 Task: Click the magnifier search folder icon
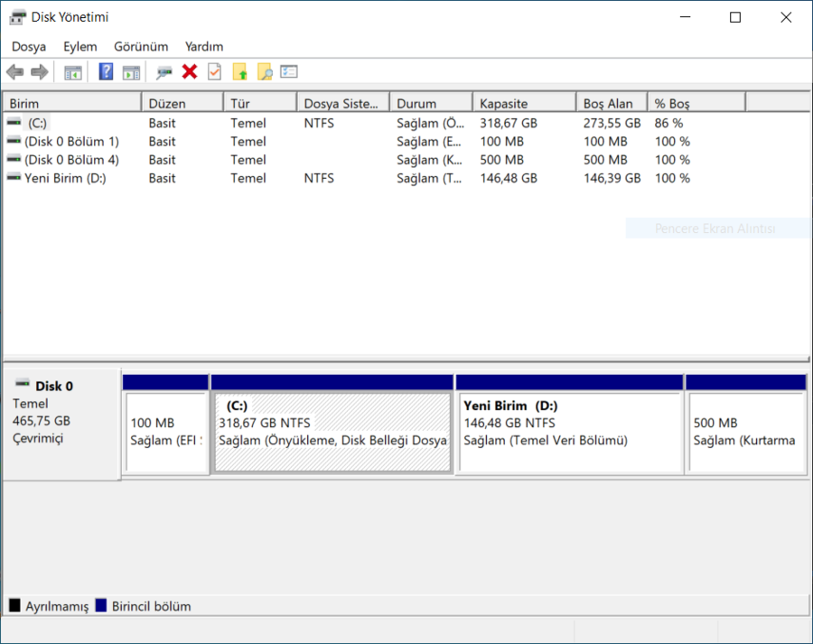pos(265,72)
